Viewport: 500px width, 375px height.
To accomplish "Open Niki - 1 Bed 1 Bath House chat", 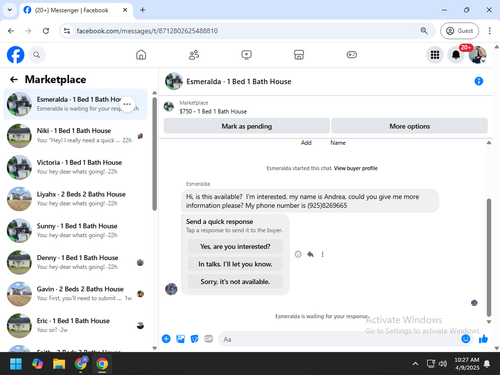I will tap(75, 135).
